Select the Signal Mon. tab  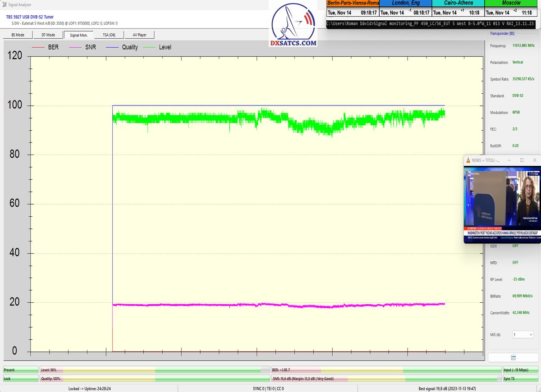click(x=79, y=35)
